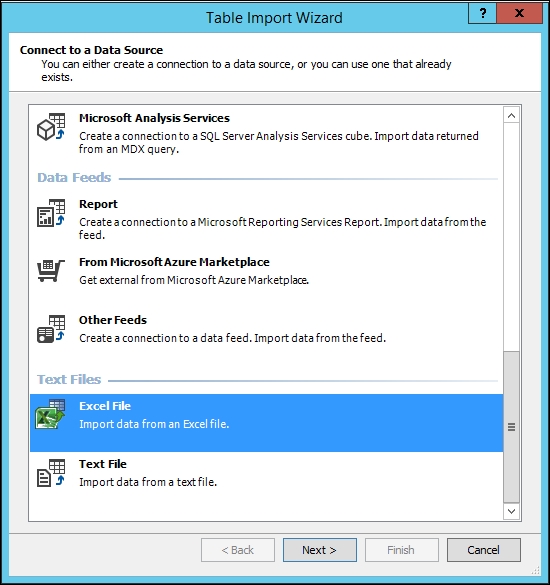Click the Other Feeds icon
Viewport: 550px width, 585px height.
(51, 329)
